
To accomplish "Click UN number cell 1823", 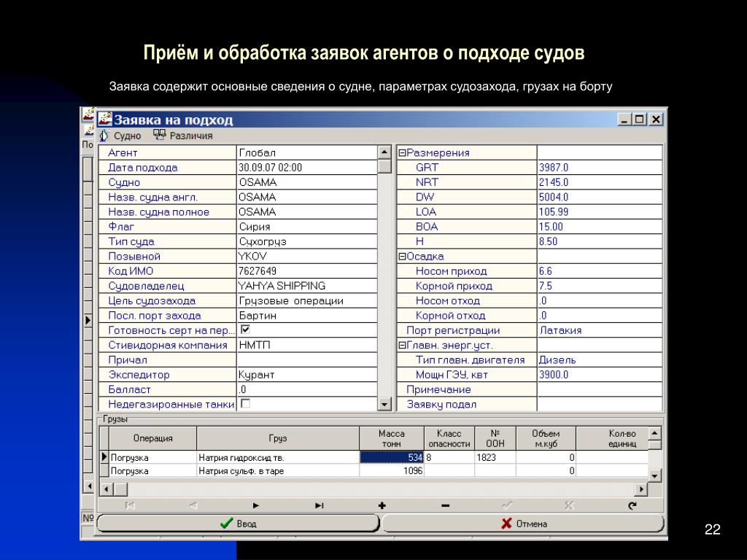I will coord(495,458).
